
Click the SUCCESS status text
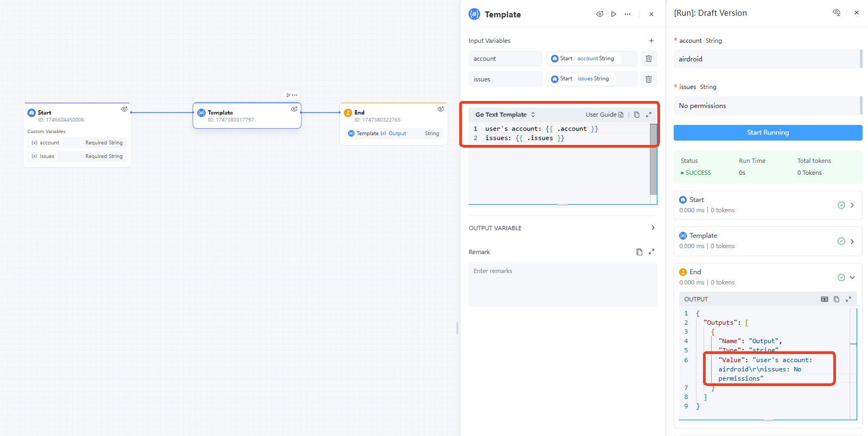(698, 173)
